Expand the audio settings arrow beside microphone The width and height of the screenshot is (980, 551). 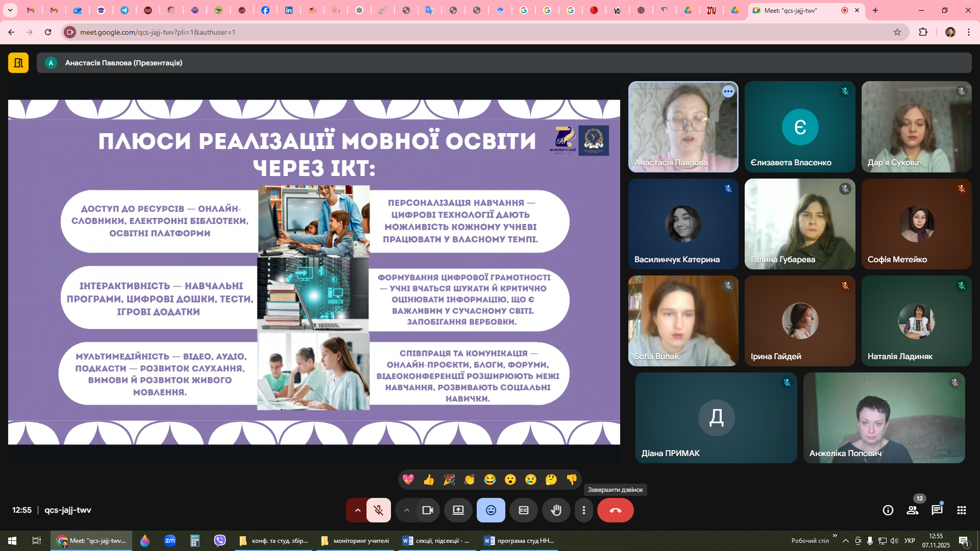pos(358,510)
